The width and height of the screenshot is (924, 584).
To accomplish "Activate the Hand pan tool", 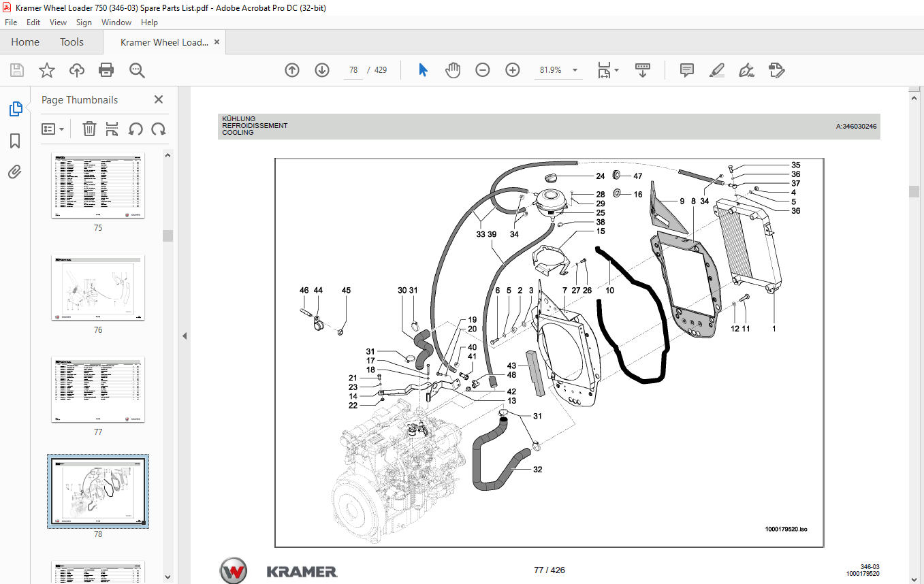I will pyautogui.click(x=453, y=70).
